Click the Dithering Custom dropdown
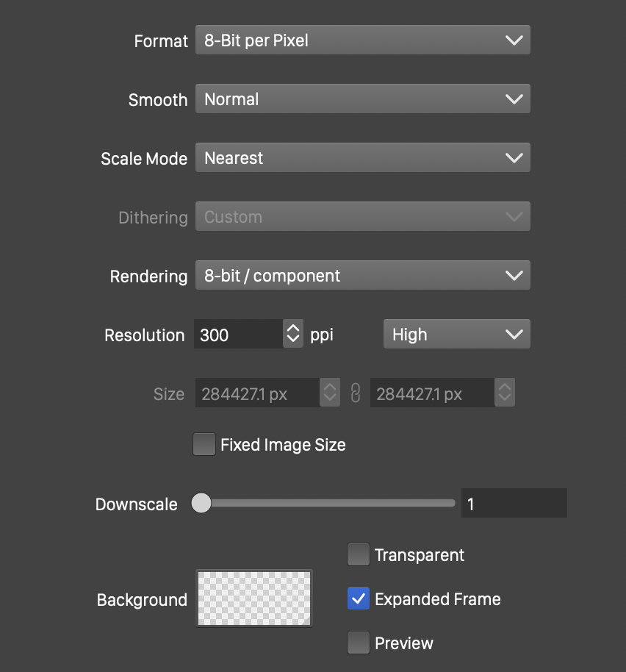This screenshot has width=626, height=672. coord(362,217)
